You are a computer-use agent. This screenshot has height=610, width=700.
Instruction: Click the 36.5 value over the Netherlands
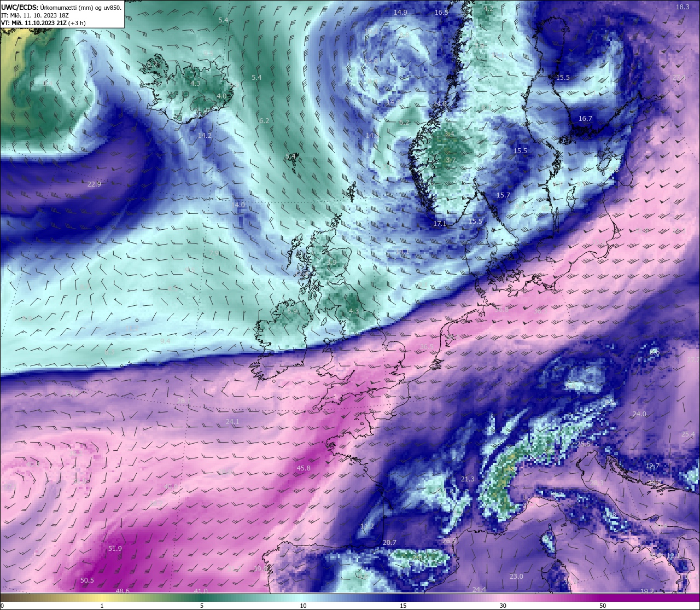427,347
